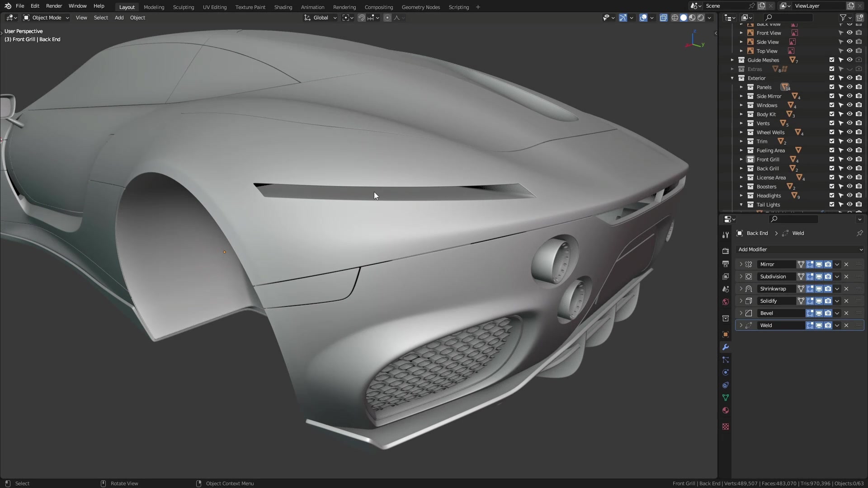The image size is (868, 488).
Task: Expand the Mirror modifier panel
Action: (x=741, y=264)
